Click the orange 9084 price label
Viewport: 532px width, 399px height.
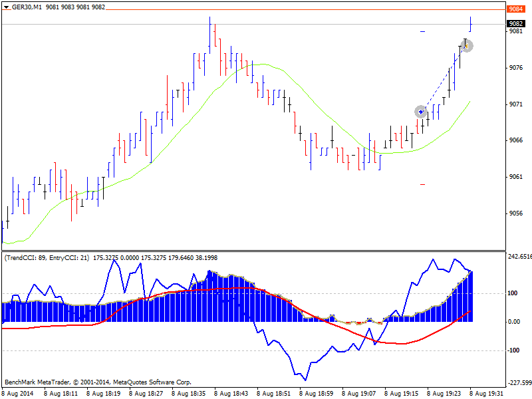pos(516,9)
